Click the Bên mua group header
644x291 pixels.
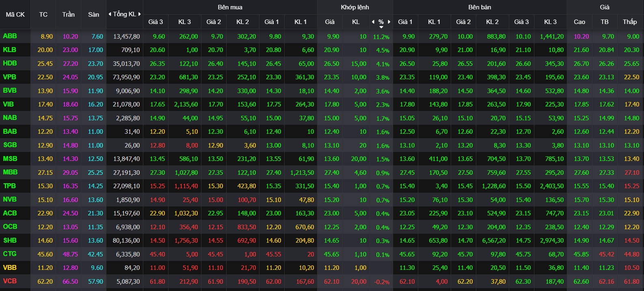[230, 7]
